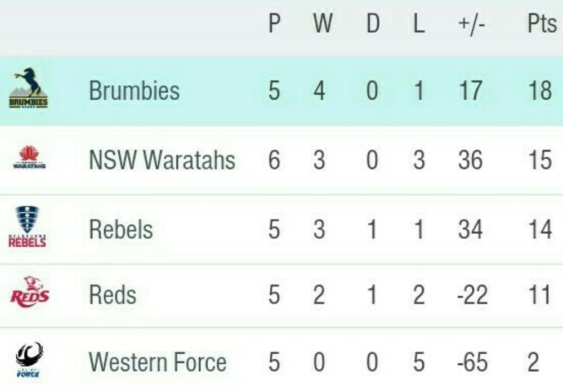Viewport: 563px width, 392px height.
Task: Sort by the Pts column header
Action: [x=542, y=23]
